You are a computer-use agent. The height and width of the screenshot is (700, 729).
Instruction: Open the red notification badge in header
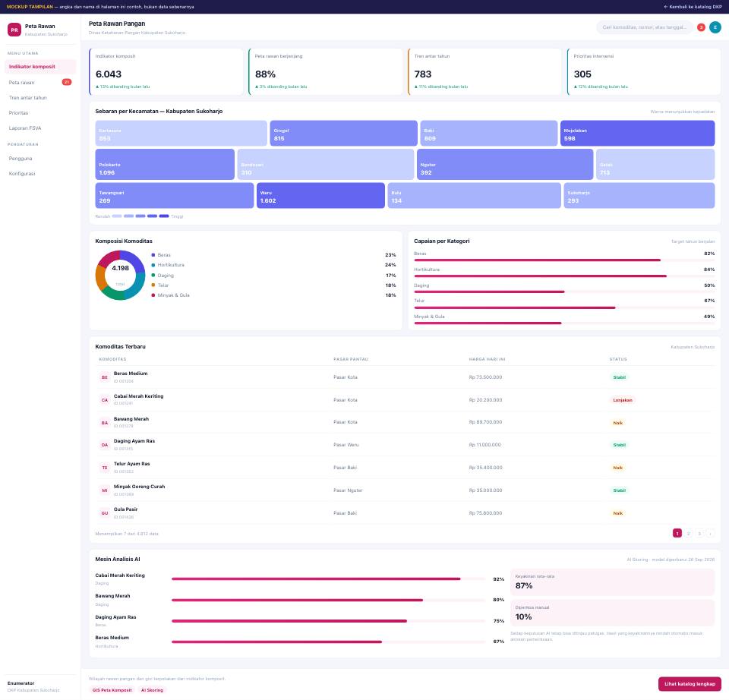(x=701, y=27)
